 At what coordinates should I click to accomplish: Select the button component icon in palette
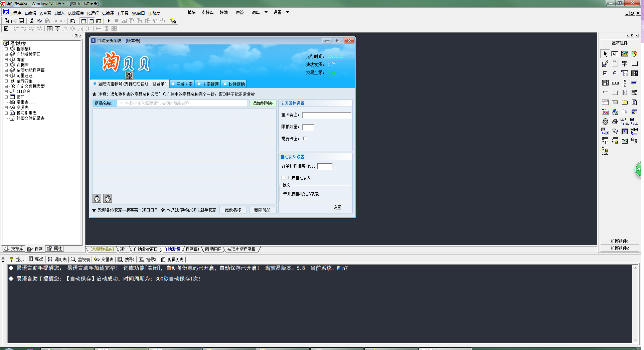[x=634, y=63]
